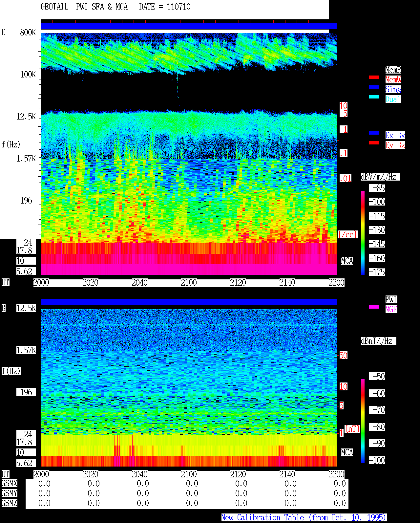
Task: Click the dBV/m/√Hz color scale bar
Action: [x=363, y=232]
